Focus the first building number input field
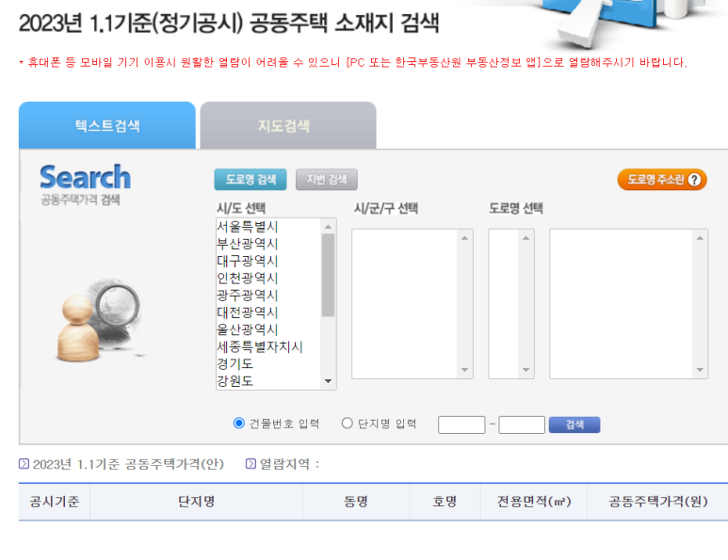 461,424
